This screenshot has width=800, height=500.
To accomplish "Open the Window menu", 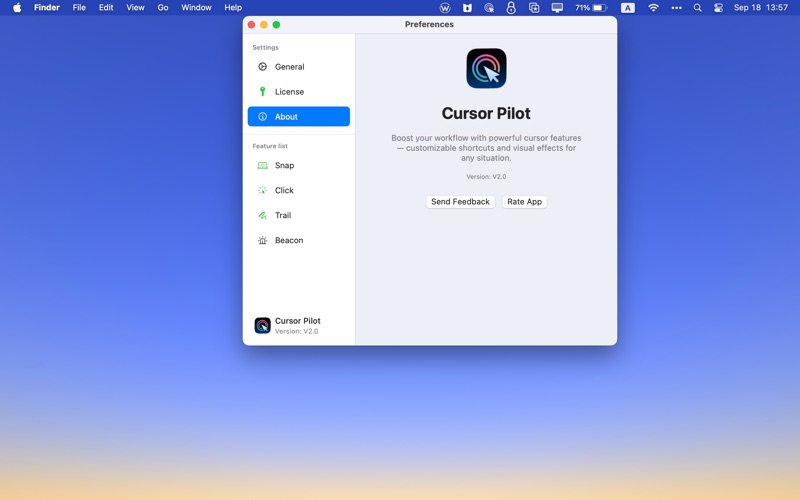I will point(196,8).
